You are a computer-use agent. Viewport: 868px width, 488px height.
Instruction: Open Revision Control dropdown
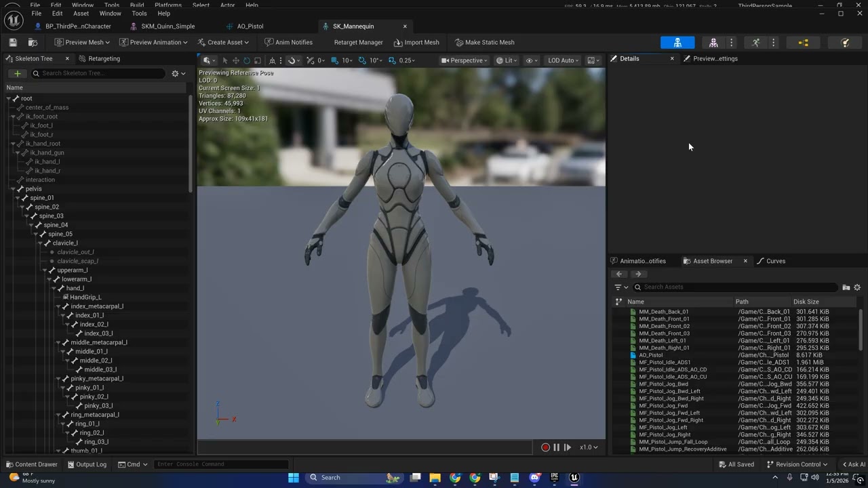(797, 464)
